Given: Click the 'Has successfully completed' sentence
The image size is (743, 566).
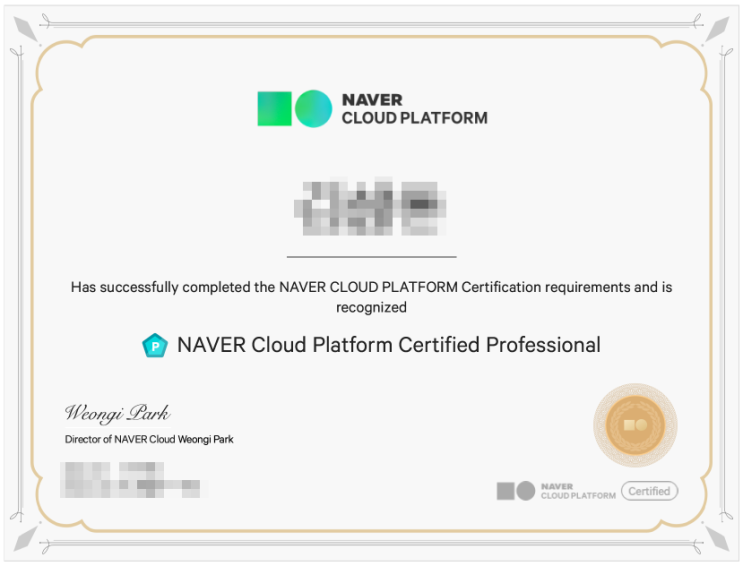Looking at the screenshot, I should pyautogui.click(x=372, y=297).
